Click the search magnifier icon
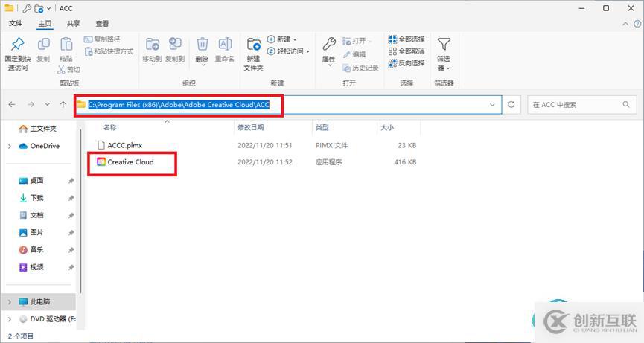644x343 pixels. coord(626,105)
